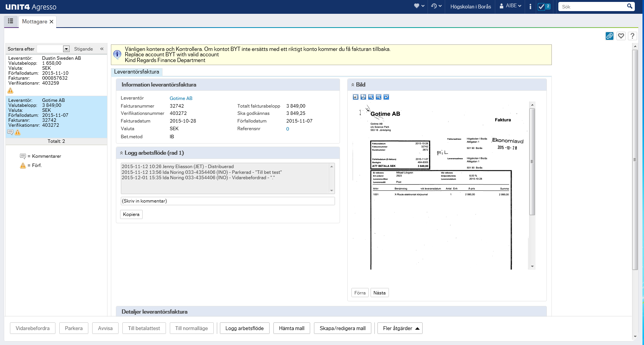The width and height of the screenshot is (644, 345).
Task: Open help with the question mark icon
Action: click(x=633, y=36)
